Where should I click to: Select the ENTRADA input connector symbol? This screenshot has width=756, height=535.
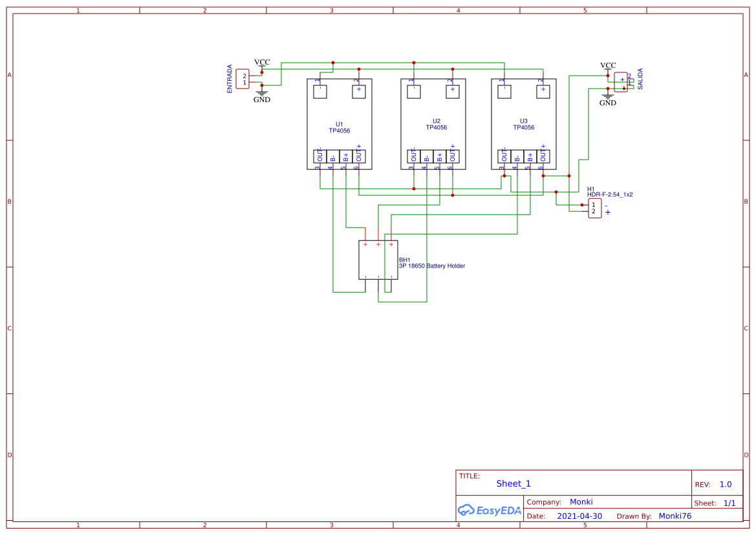pos(242,79)
